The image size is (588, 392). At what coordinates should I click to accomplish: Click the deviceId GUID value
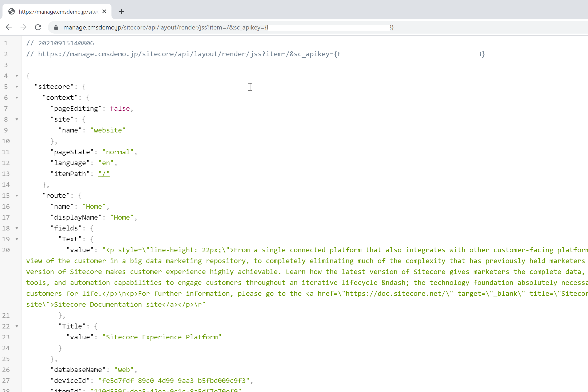[174, 381]
